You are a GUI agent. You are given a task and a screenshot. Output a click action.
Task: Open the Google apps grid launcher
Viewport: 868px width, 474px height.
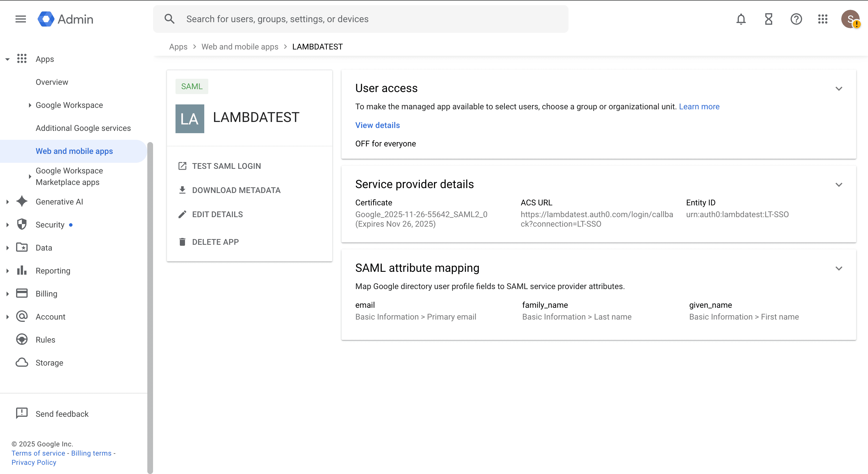click(x=823, y=19)
